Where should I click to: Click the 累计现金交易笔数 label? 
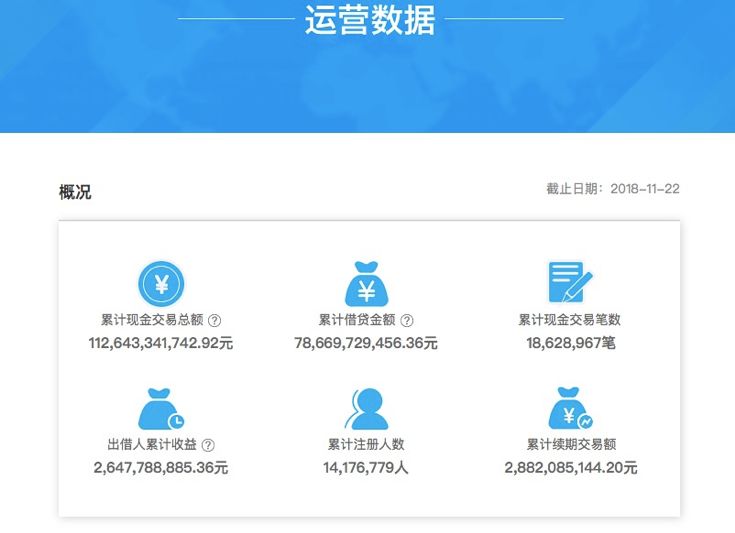[x=570, y=320]
